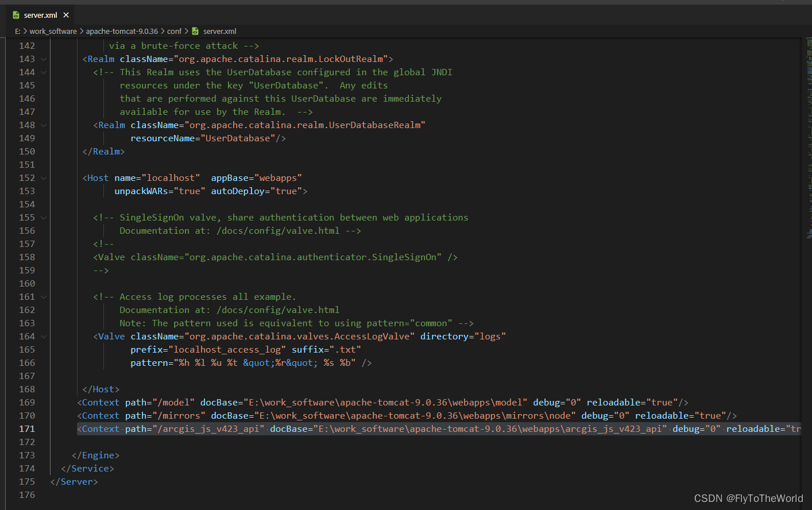Click the E: drive breadcrumb item
Image resolution: width=812 pixels, height=510 pixels.
(x=18, y=31)
